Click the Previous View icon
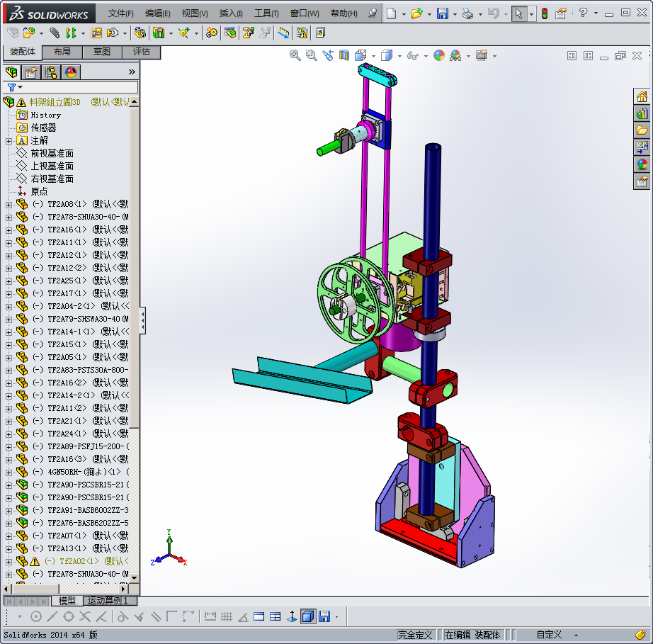 [328, 55]
